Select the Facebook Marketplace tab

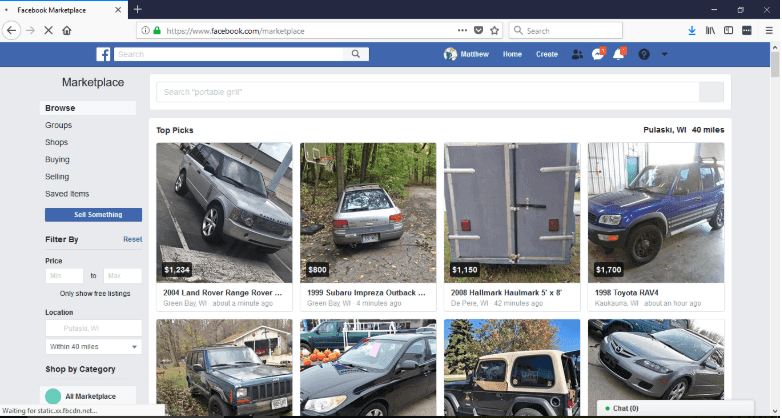tap(63, 10)
